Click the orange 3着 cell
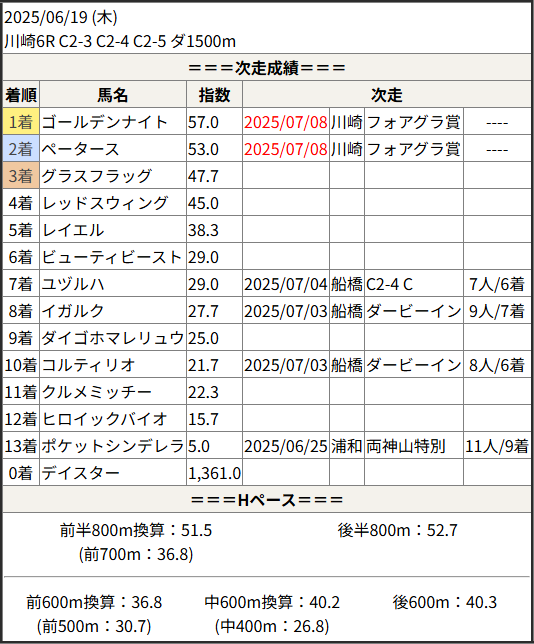The width and height of the screenshot is (534, 644). pos(21,175)
